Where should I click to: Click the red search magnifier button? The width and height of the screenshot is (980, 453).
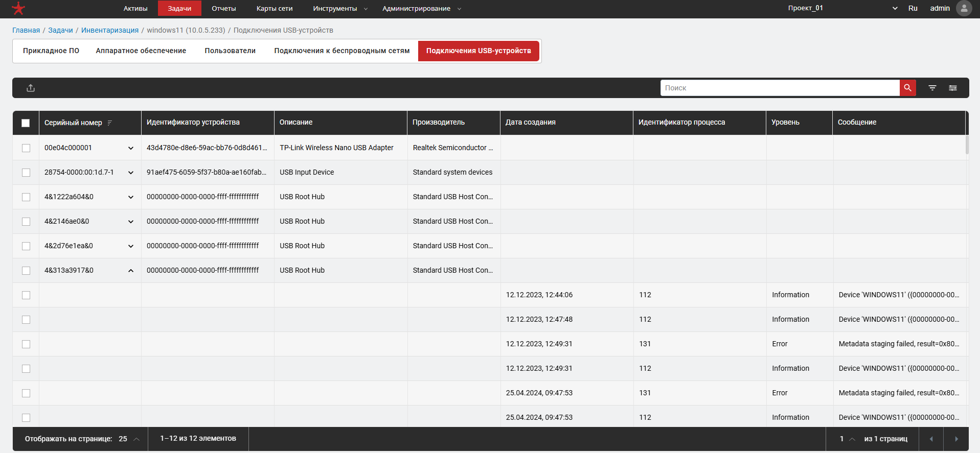coord(907,88)
